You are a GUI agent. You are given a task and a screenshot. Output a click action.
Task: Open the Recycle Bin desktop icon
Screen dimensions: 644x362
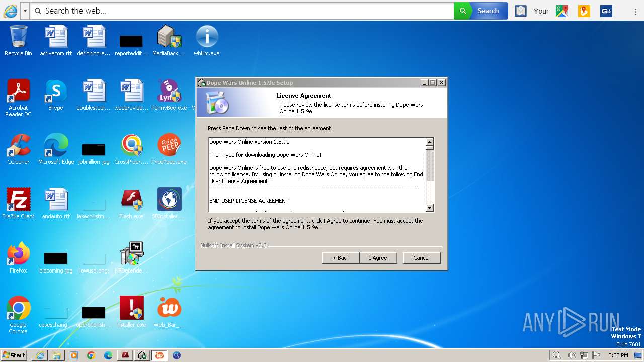click(x=18, y=40)
